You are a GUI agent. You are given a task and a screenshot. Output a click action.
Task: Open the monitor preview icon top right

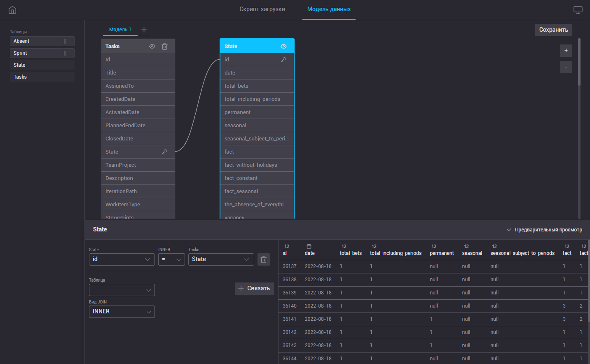[x=578, y=10]
